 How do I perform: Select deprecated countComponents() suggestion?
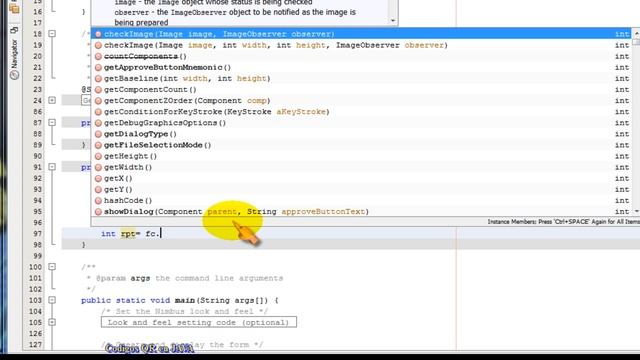(362, 56)
